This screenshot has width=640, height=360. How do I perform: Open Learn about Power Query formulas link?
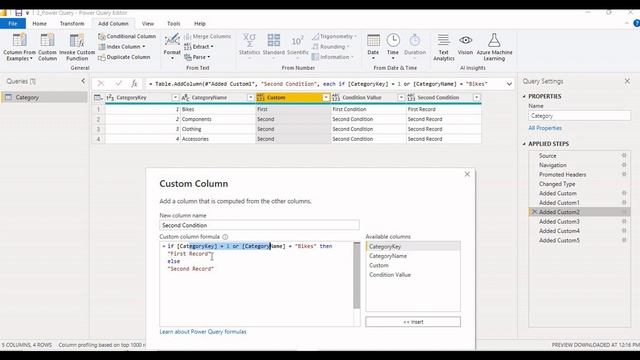(x=203, y=332)
